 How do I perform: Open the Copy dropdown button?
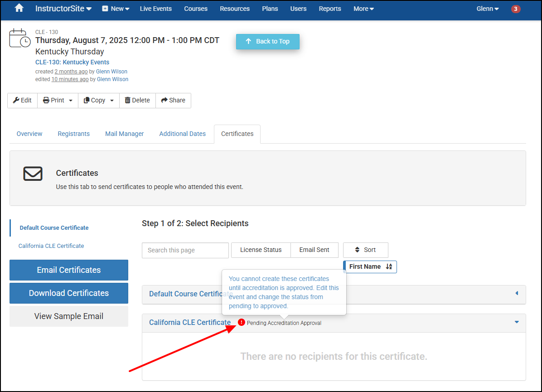(x=99, y=100)
